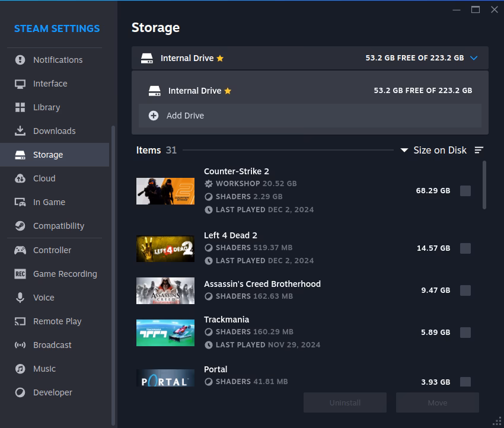The height and width of the screenshot is (428, 504).
Task: Select Internal Drive from drive list
Action: (x=310, y=91)
